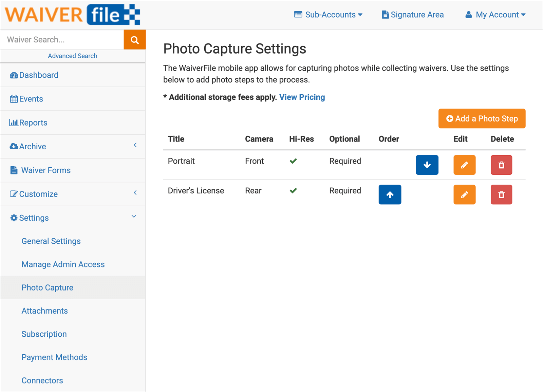Open Signature Area from the top bar
543x392 pixels.
[x=412, y=15]
